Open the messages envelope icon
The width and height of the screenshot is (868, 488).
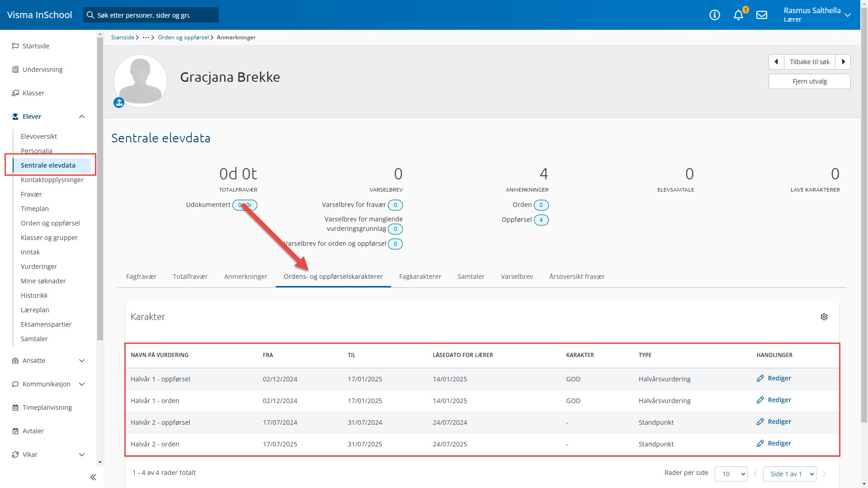[762, 15]
